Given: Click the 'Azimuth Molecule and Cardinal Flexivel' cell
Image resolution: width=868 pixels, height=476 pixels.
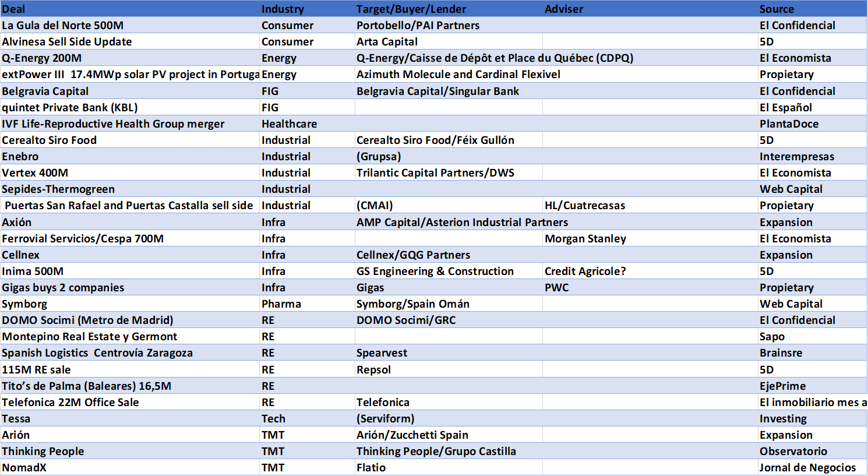Looking at the screenshot, I should 458,74.
